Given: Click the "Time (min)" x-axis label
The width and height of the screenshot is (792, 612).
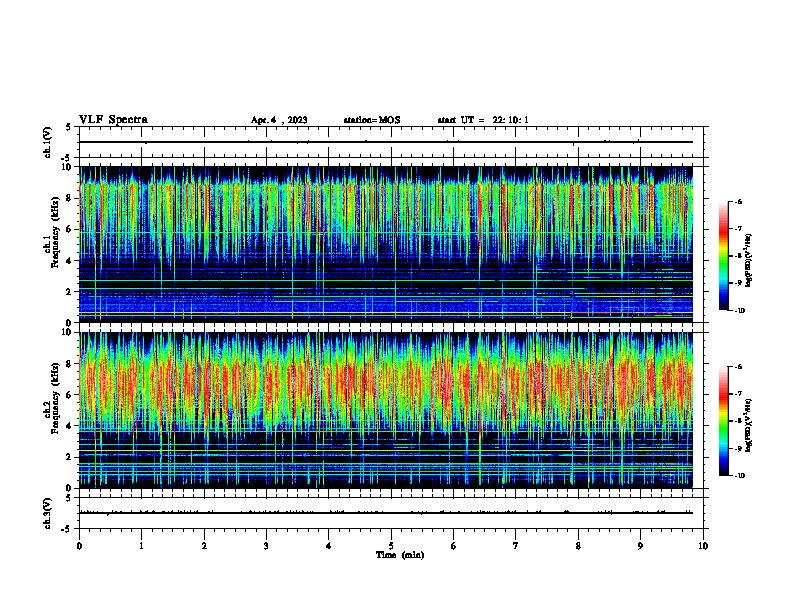Looking at the screenshot, I should (400, 555).
